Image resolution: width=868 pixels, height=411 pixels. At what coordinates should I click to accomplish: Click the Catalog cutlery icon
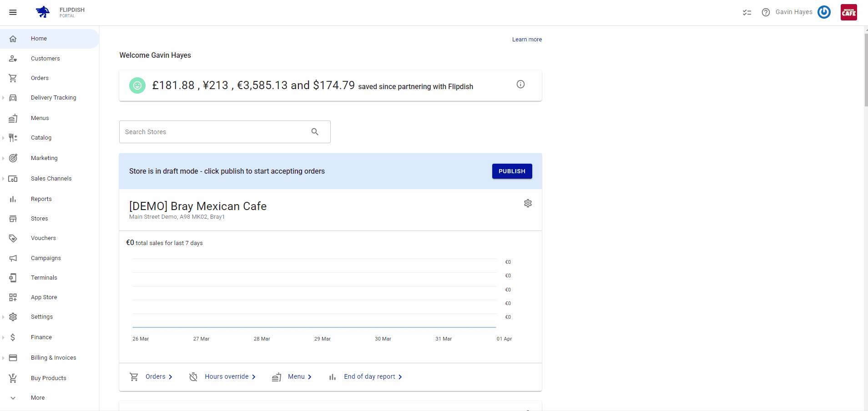click(13, 138)
